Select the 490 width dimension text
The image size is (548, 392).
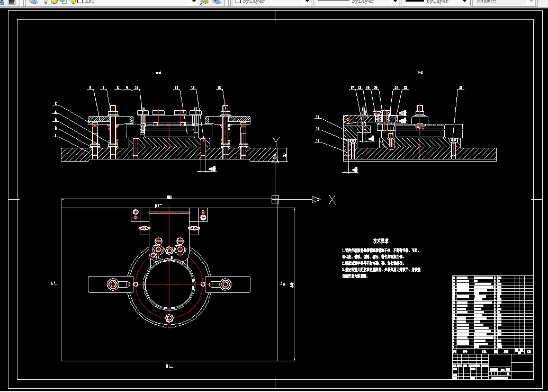coord(169,197)
